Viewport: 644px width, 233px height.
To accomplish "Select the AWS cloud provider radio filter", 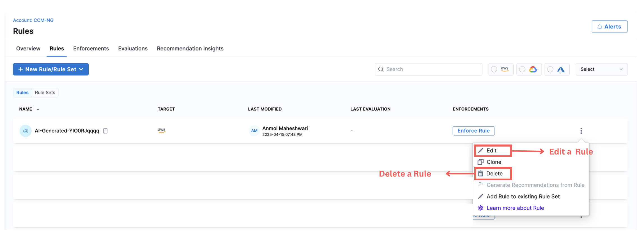I will coord(494,69).
